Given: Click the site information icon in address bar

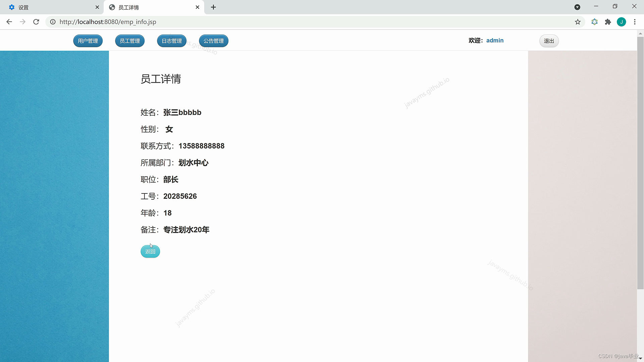Looking at the screenshot, I should 53,22.
